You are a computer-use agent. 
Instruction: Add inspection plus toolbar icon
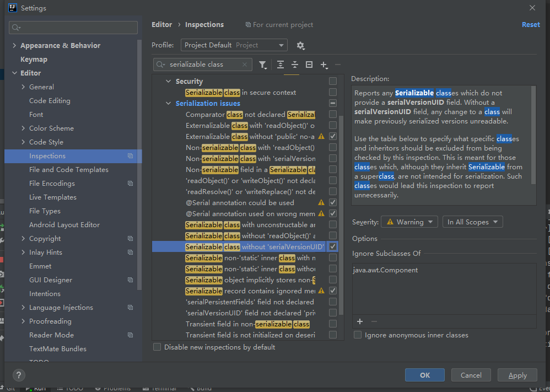tap(323, 65)
